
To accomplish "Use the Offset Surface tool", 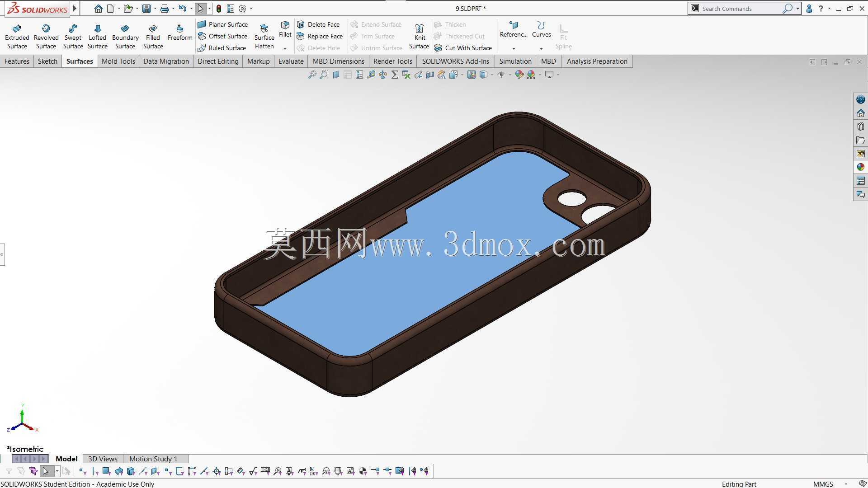I will tap(222, 36).
